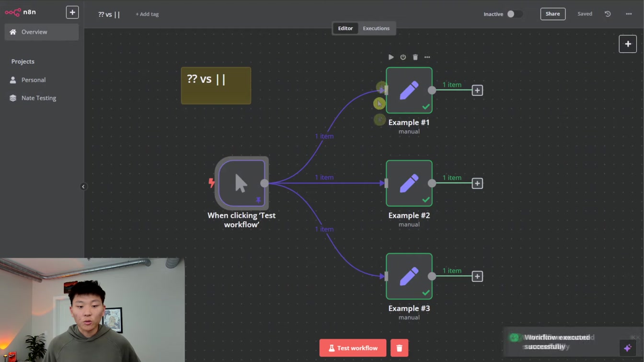Click green checkmark on Example #1
The image size is (644, 362).
tap(426, 107)
